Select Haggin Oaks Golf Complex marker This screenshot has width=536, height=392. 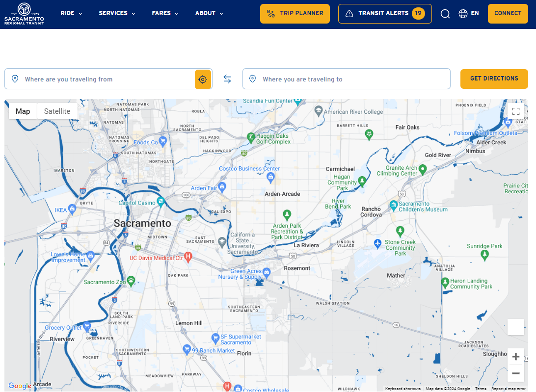tap(251, 138)
